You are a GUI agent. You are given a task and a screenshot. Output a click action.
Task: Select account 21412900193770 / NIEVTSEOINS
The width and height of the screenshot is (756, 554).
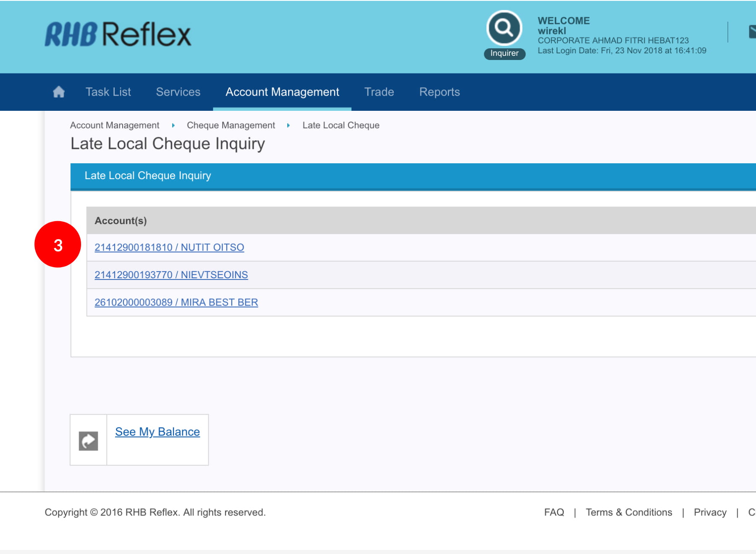tap(171, 275)
